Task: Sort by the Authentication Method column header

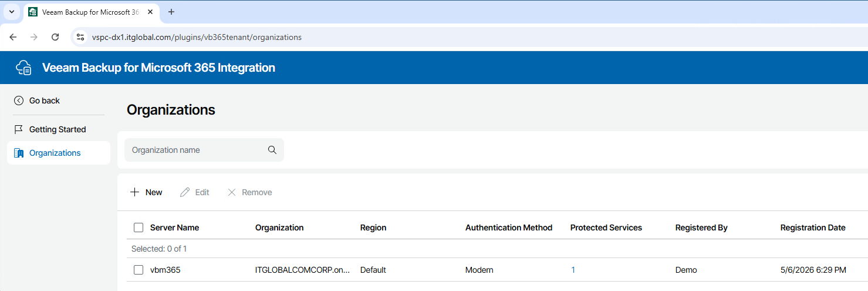Action: click(x=509, y=228)
